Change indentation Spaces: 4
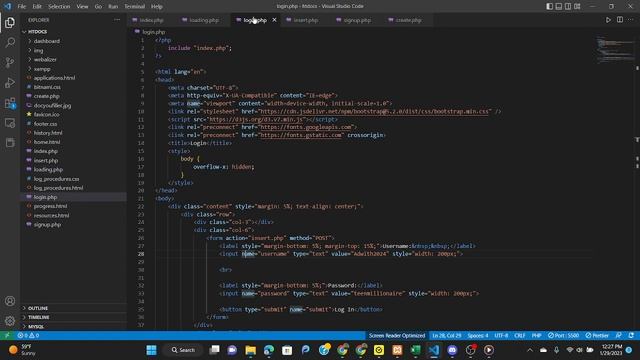Image resolution: width=640 pixels, height=360 pixels. (478, 335)
